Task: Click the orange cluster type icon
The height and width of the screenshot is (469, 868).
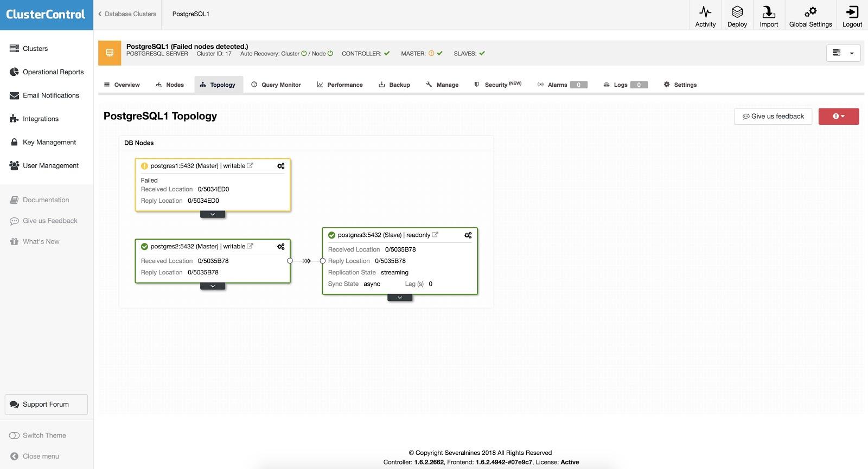Action: [x=110, y=53]
